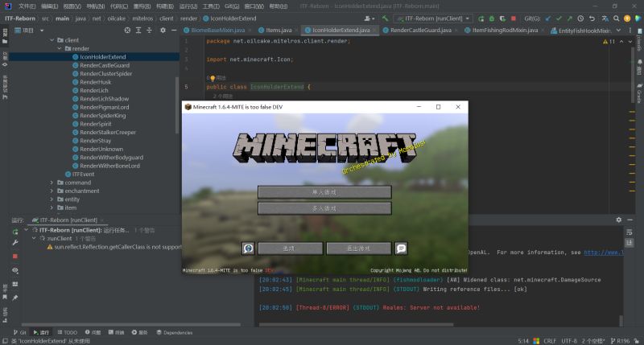Click the console horizontal scrollbar
The height and width of the screenshot is (345, 644).
click(x=356, y=324)
